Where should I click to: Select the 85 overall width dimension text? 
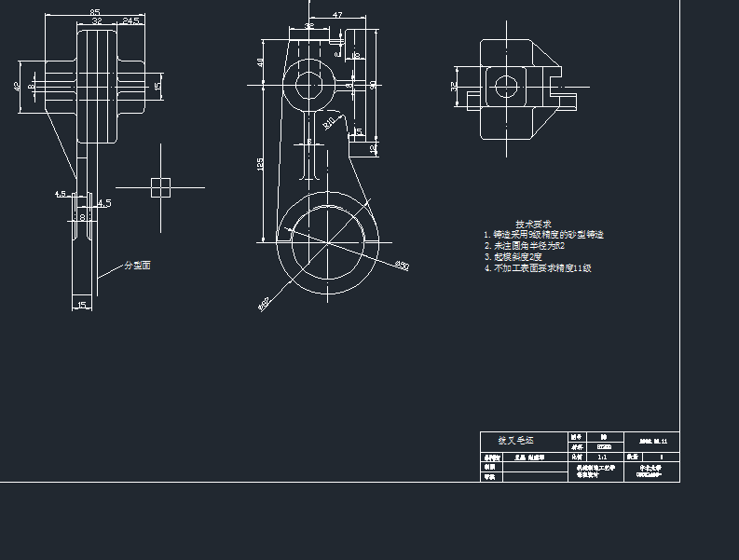coord(94,12)
